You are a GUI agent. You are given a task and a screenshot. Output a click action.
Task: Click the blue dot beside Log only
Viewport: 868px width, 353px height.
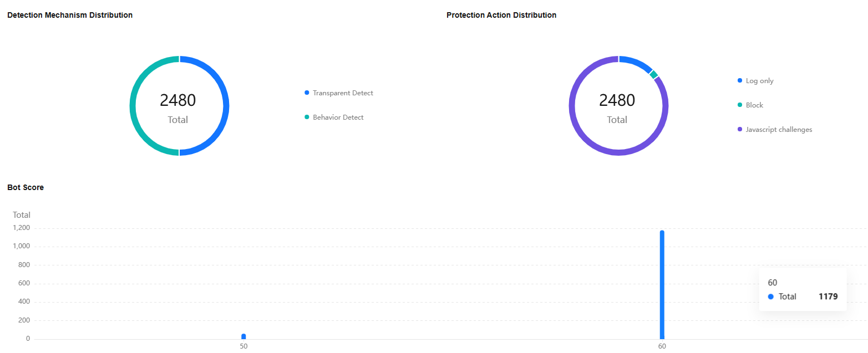(x=740, y=80)
